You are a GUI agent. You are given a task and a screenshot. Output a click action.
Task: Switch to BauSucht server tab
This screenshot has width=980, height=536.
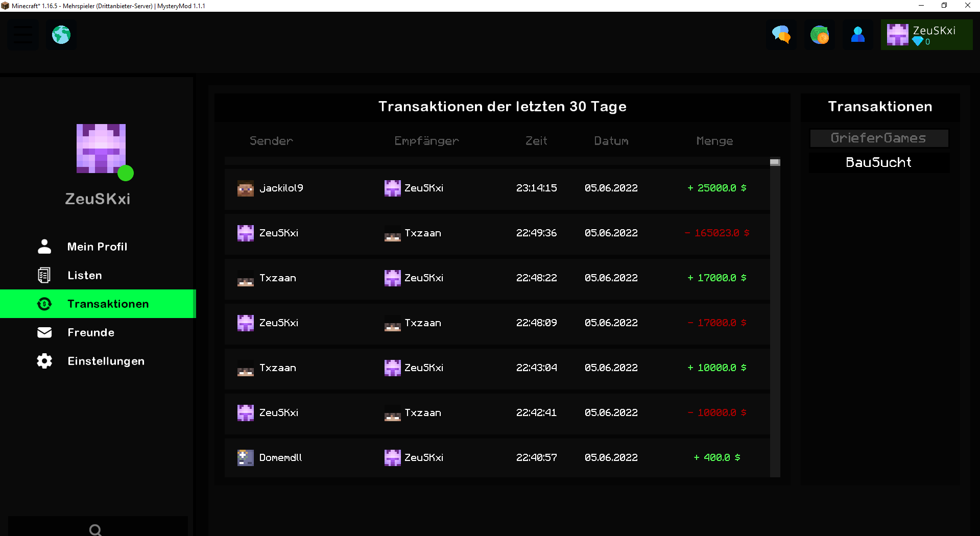coord(879,162)
